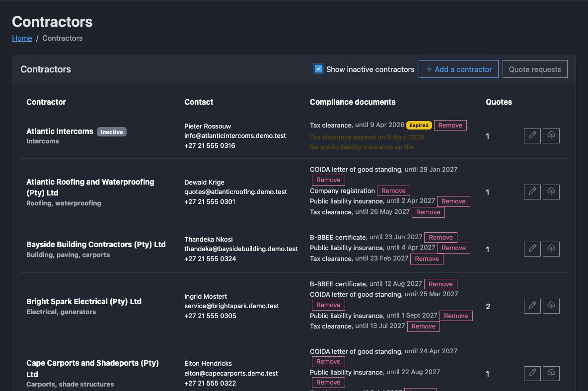
Task: Edit Bright Spark Electrical entry
Action: click(x=532, y=306)
